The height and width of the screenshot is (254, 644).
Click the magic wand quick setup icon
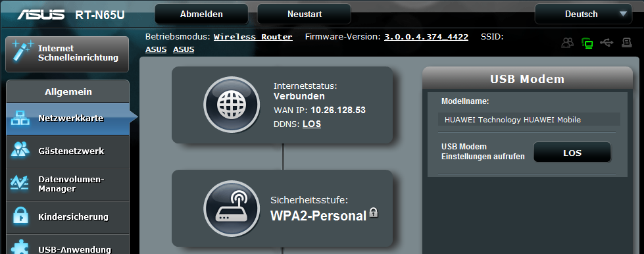tap(22, 51)
